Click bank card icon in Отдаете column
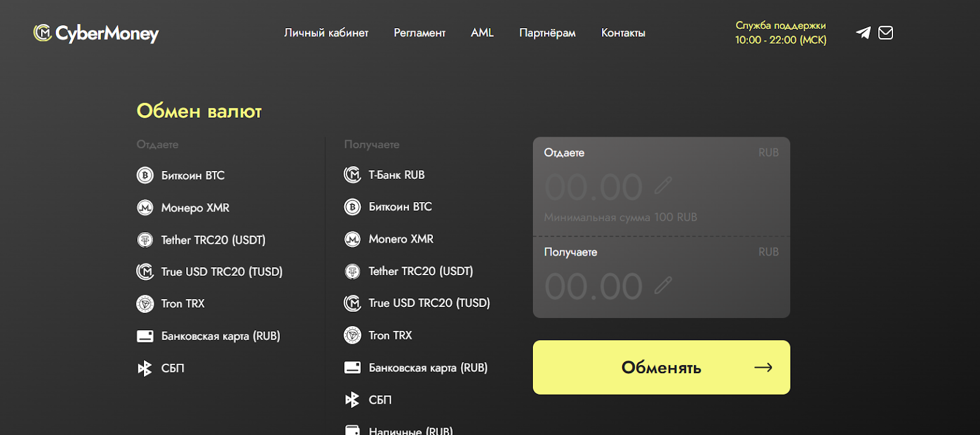This screenshot has height=435, width=980. click(x=145, y=336)
